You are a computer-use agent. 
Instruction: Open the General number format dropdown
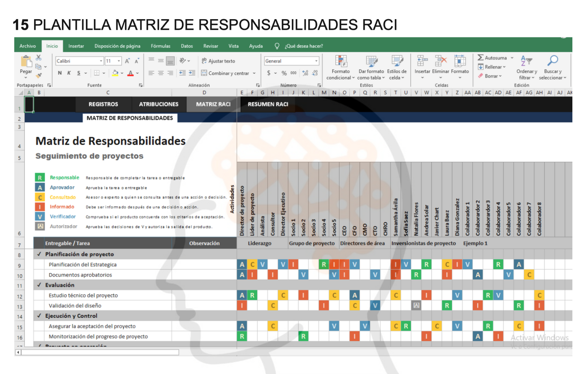(316, 61)
